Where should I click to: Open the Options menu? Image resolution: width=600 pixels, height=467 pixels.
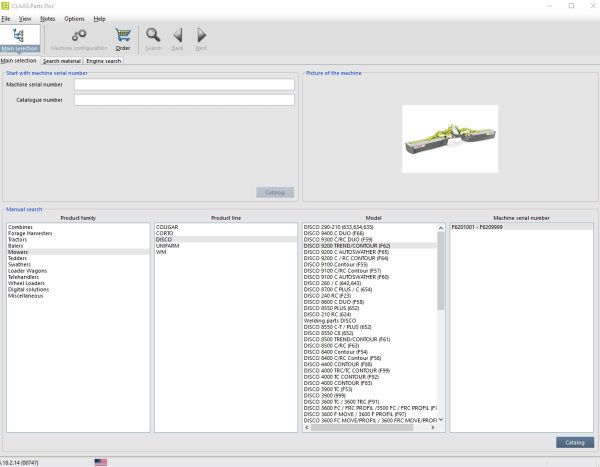[74, 18]
